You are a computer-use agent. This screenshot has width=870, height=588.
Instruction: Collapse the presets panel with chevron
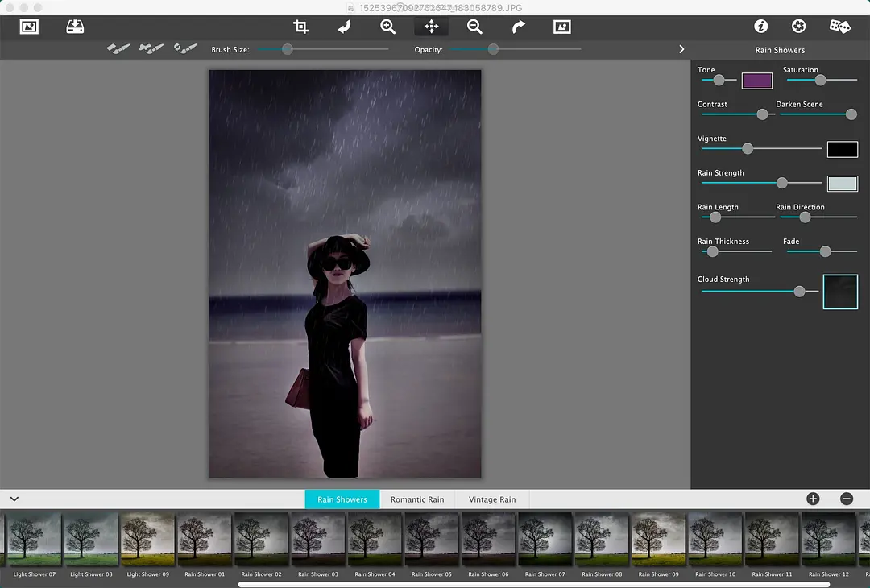point(14,499)
